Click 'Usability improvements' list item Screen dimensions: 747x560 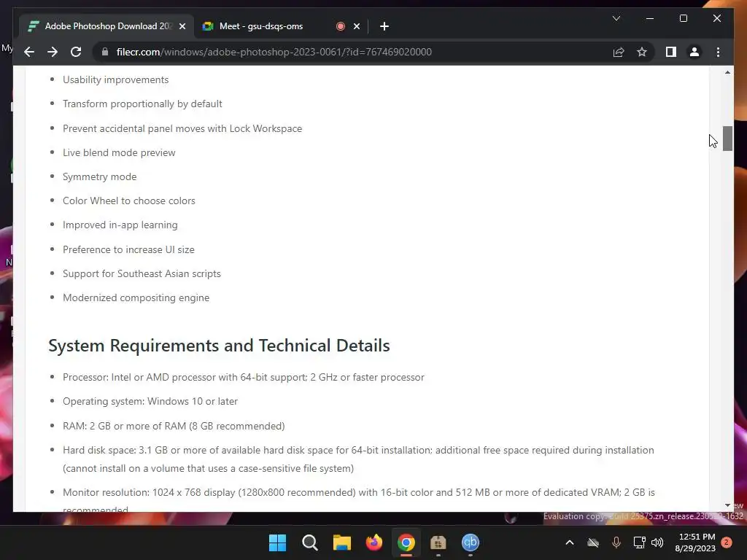pyautogui.click(x=116, y=79)
